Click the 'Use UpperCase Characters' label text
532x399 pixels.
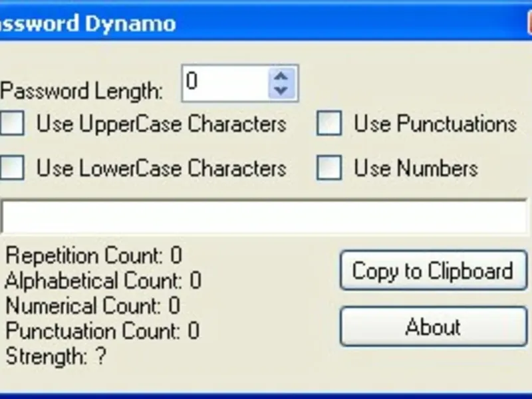(x=161, y=124)
